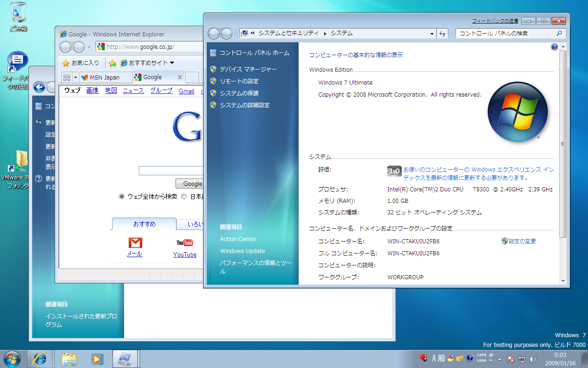Viewport: 588px width, 368px height.
Task: Click システムとセキュリティ breadcrumb in address bar
Action: [288, 34]
